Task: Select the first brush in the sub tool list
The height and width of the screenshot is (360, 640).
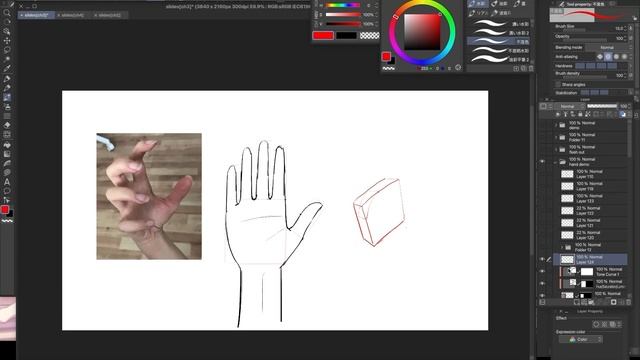Action: (498, 24)
